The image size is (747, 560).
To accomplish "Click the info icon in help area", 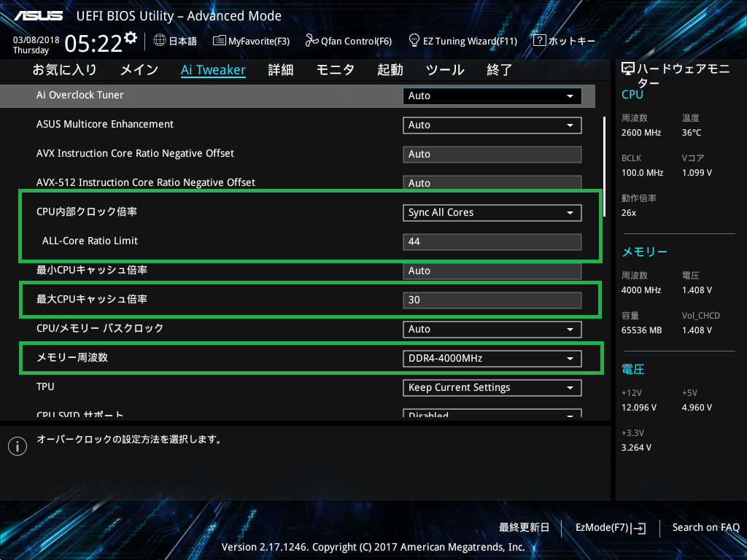I will coord(18,446).
